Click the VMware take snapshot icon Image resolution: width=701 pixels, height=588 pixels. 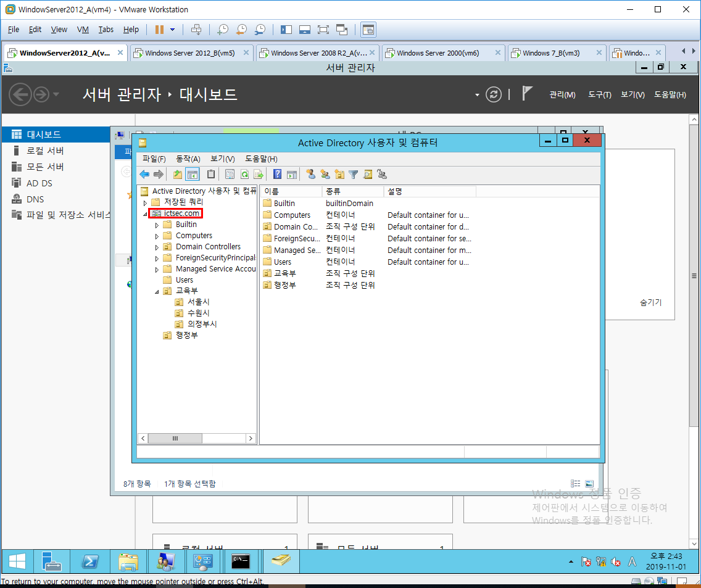point(222,30)
